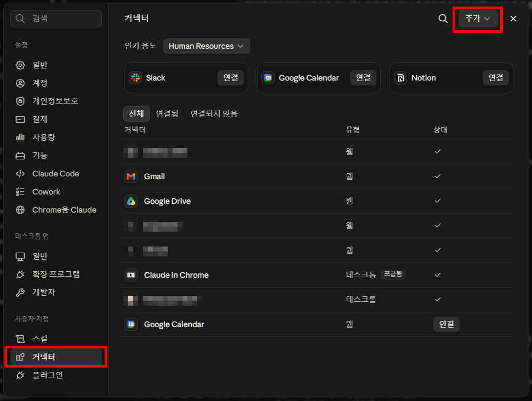
Task: Click the Chrome용 Claude globe icon
Action: point(20,210)
